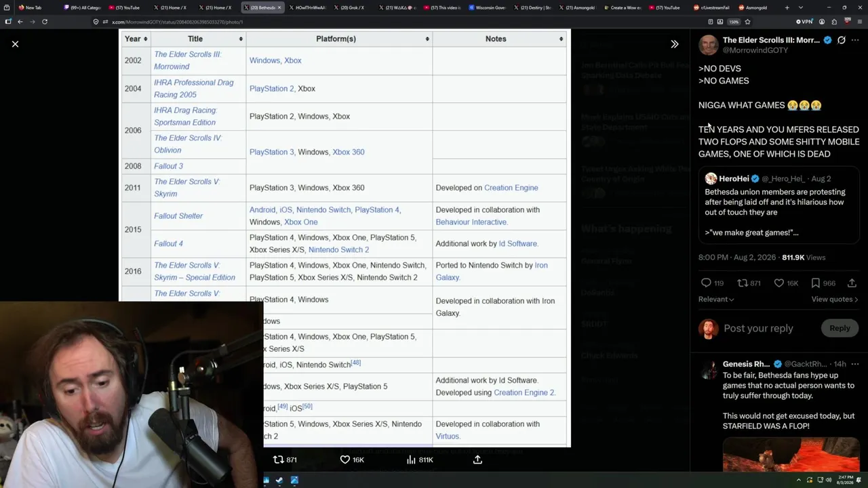View analytics icon showing 811K below photo
This screenshot has width=868, height=488.
pos(411,460)
